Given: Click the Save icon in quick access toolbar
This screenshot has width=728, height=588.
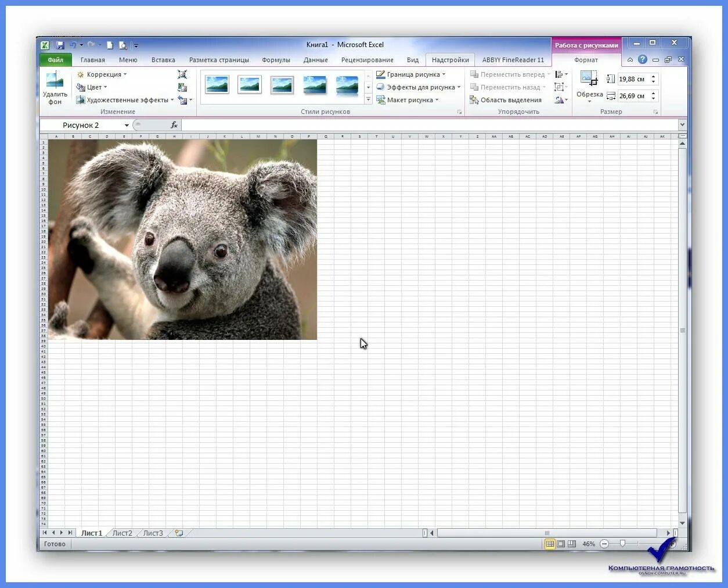Looking at the screenshot, I should [x=60, y=45].
